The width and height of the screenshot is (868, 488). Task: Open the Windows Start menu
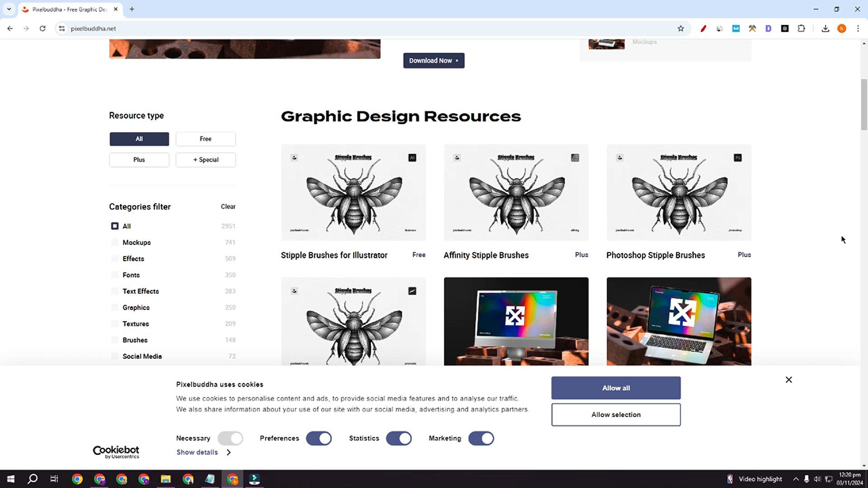(11, 479)
